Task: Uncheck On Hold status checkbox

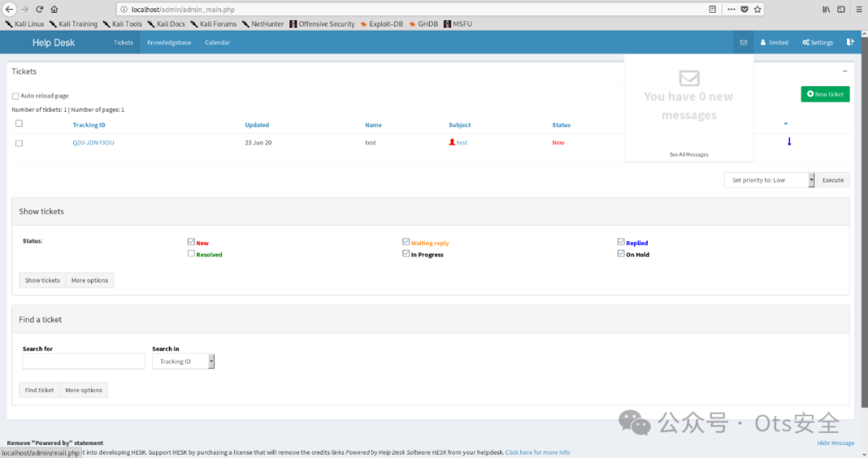Action: tap(620, 253)
